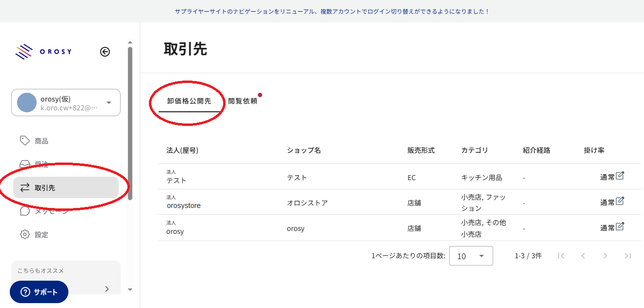Click the OROSY logo
Viewport: 644px width, 308px height.
(x=44, y=51)
